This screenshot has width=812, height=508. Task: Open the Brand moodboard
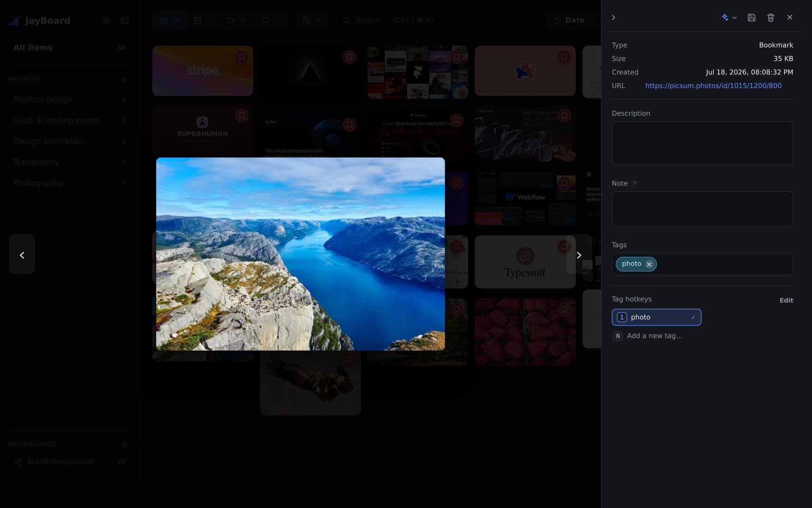[x=70, y=462]
